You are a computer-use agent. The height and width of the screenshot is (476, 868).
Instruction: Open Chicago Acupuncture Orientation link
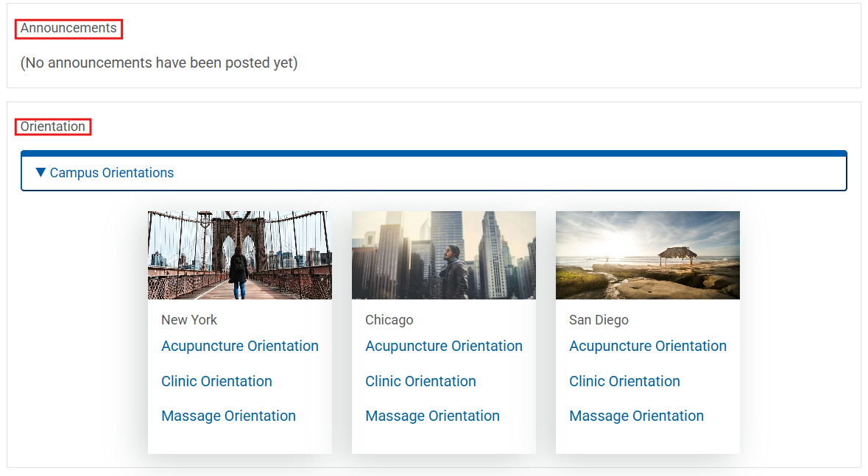[444, 346]
